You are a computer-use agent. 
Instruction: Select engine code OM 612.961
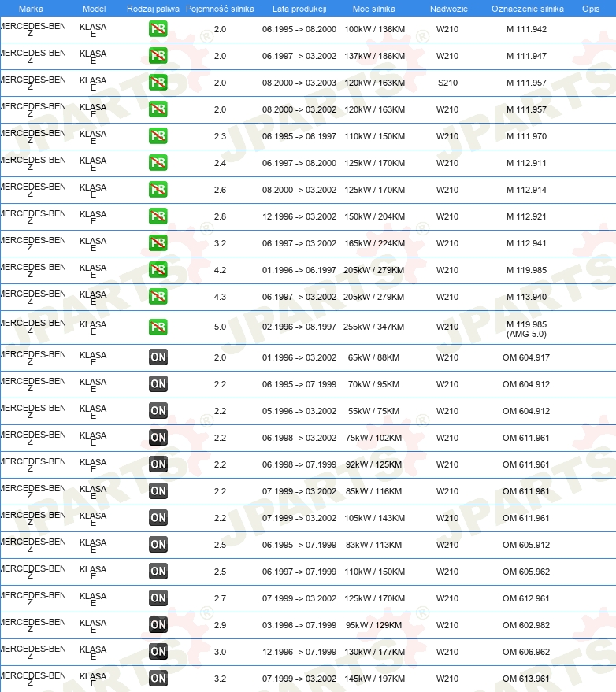point(526,598)
